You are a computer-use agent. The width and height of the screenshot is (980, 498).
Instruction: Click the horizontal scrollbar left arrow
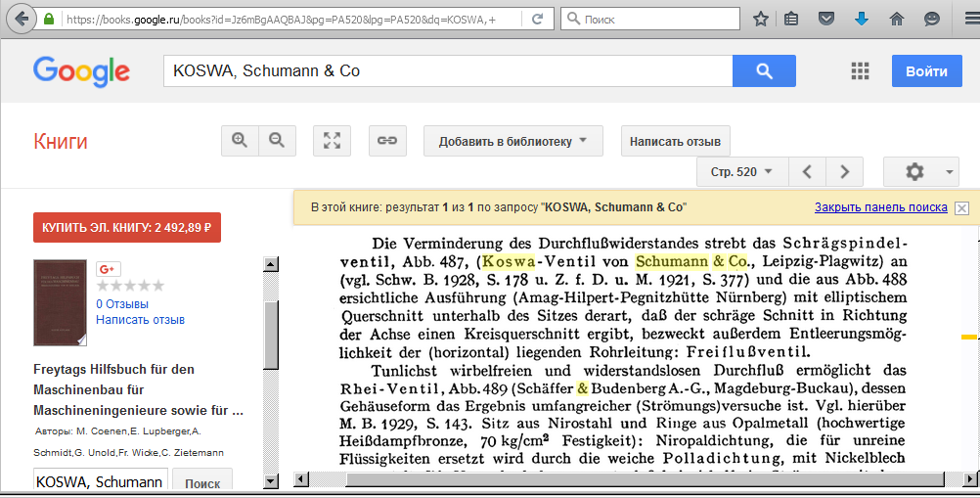(x=301, y=479)
